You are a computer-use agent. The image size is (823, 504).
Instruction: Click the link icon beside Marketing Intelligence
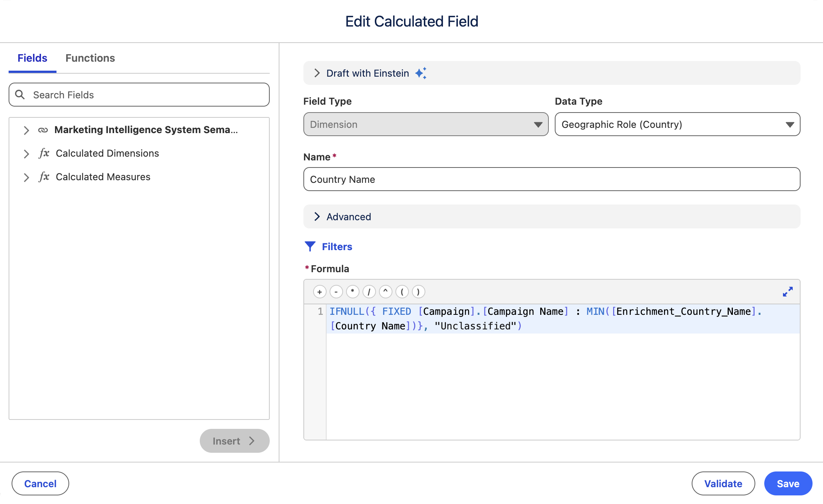[x=43, y=130]
